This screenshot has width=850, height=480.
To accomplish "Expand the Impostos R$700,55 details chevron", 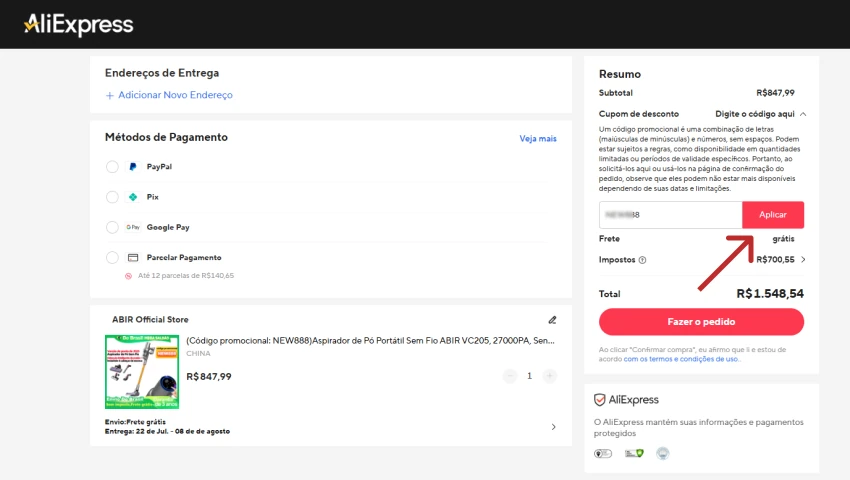I will [x=803, y=260].
